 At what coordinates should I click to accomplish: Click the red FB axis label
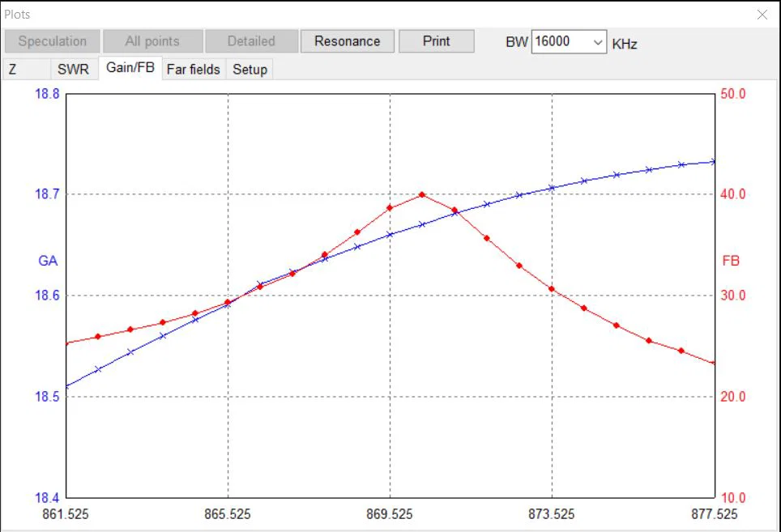pos(731,261)
